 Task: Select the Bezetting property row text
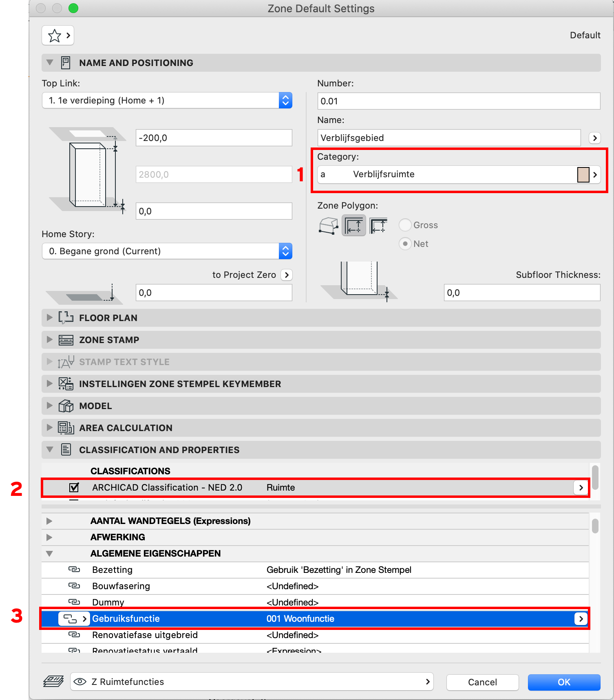[112, 570]
